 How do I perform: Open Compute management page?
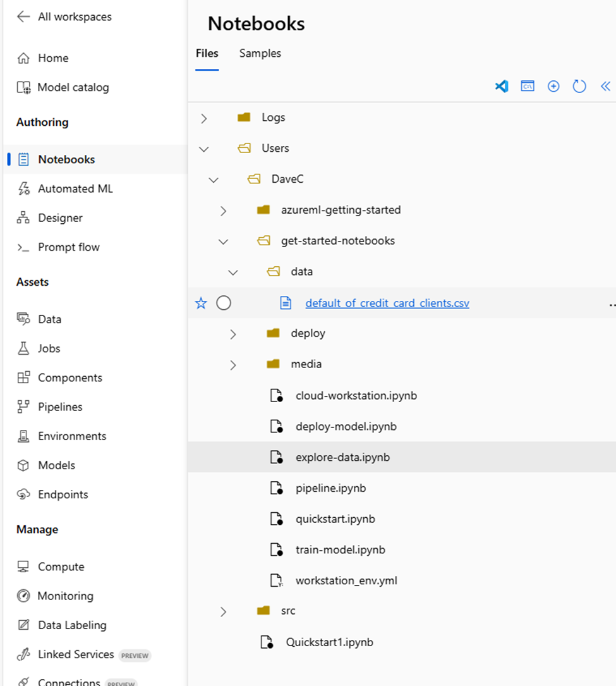pyautogui.click(x=61, y=567)
